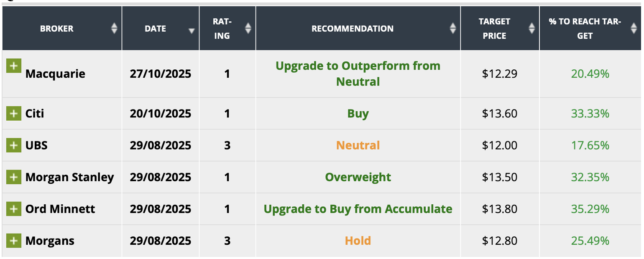644x259 pixels.
Task: Select the UBS Neutral recommendation
Action: 358,145
